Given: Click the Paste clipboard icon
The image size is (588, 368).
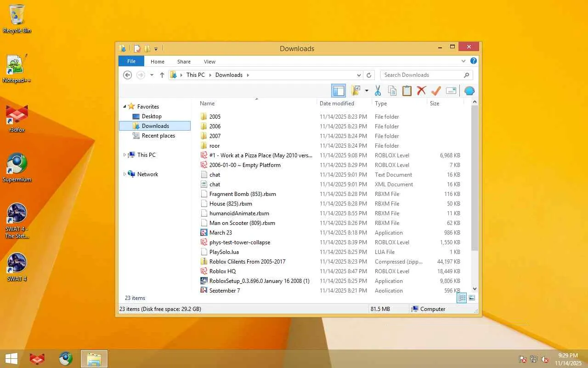Looking at the screenshot, I should tap(407, 91).
